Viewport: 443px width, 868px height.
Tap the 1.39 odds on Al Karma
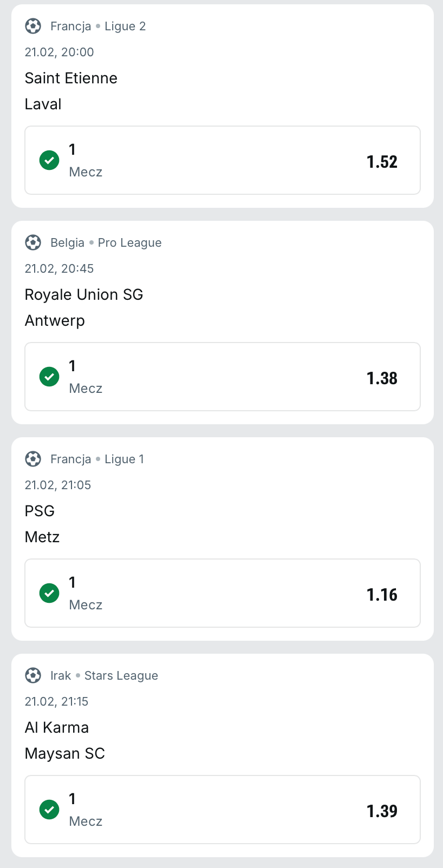click(382, 811)
